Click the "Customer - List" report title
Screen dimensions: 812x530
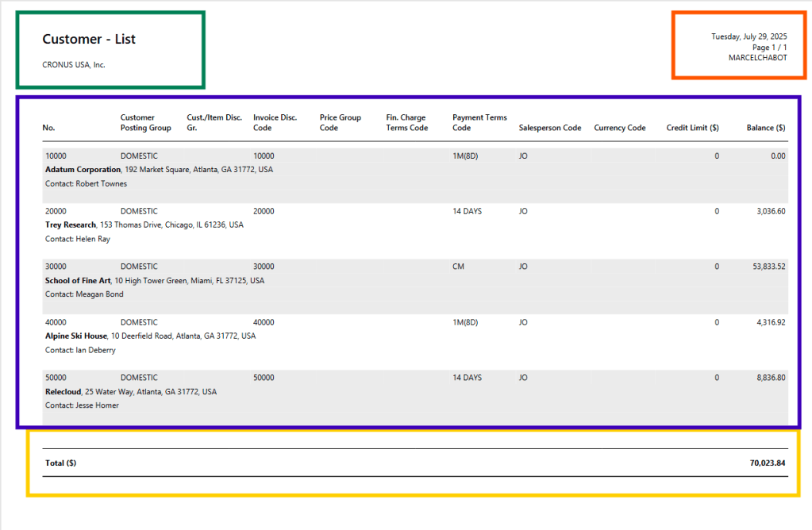[x=89, y=40]
